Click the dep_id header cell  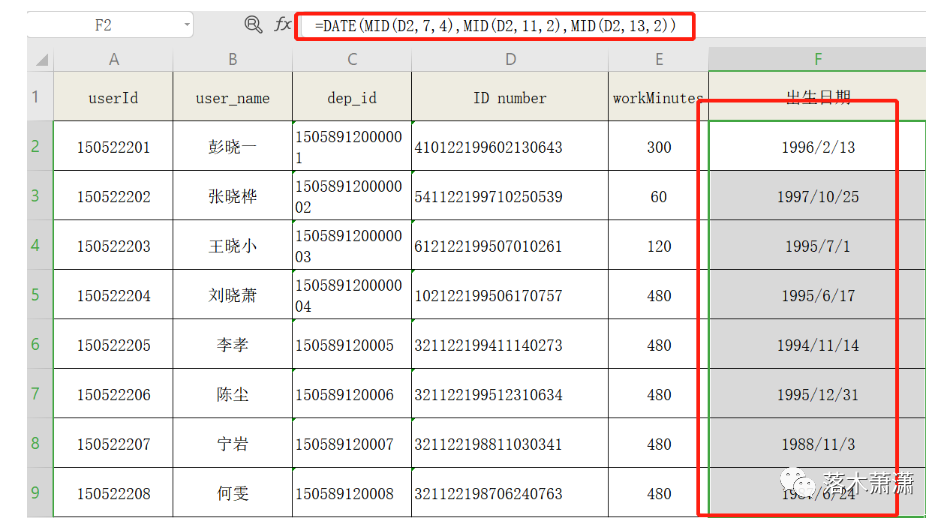pyautogui.click(x=352, y=97)
